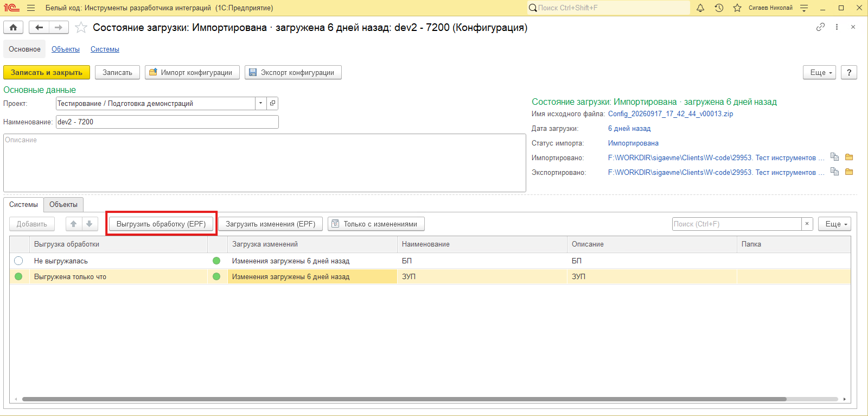
Task: Focus the Наименование field
Action: coord(167,122)
